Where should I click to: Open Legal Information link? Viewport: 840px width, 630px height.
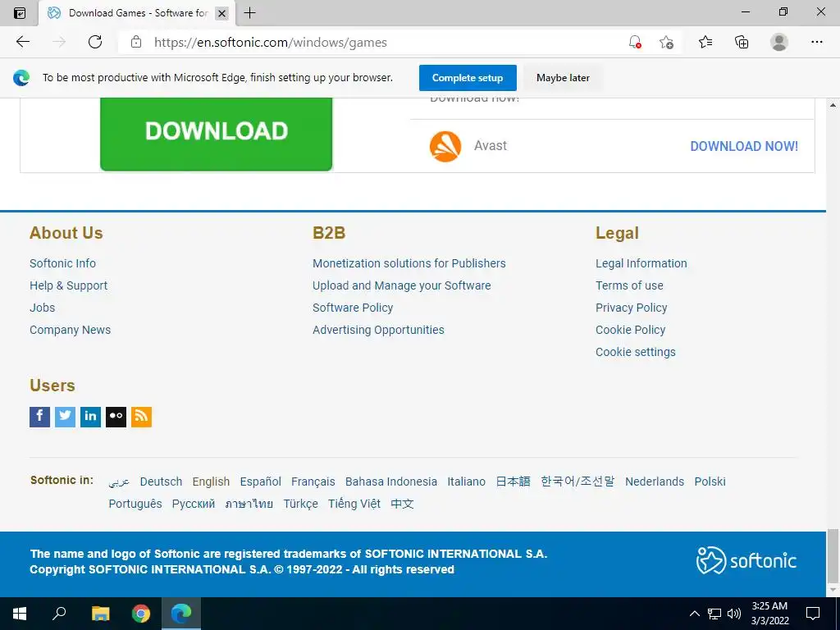pyautogui.click(x=641, y=263)
